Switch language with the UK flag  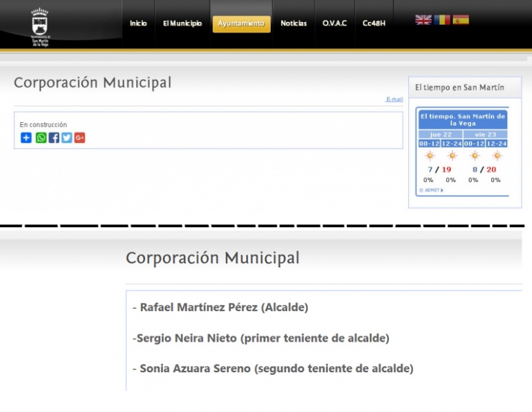coord(423,20)
